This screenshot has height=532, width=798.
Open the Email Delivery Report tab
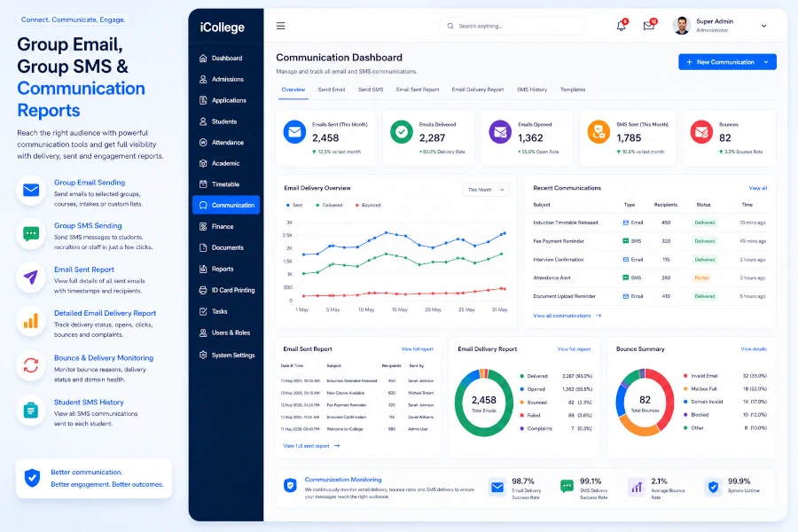478,90
